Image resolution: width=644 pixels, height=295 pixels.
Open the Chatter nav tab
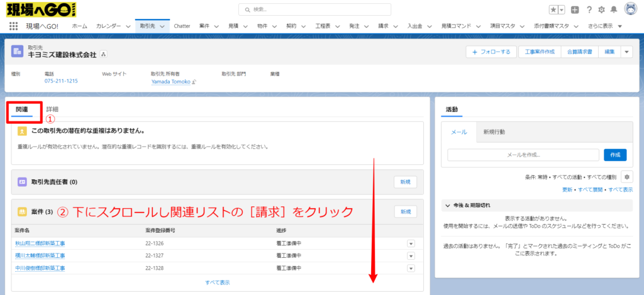pos(182,26)
